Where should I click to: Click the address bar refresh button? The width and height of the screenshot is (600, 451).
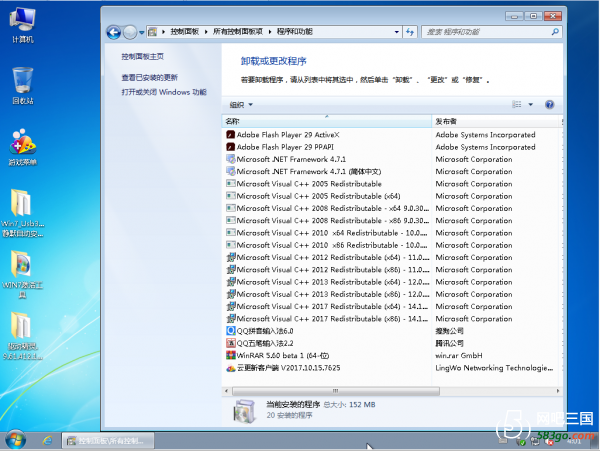click(410, 32)
